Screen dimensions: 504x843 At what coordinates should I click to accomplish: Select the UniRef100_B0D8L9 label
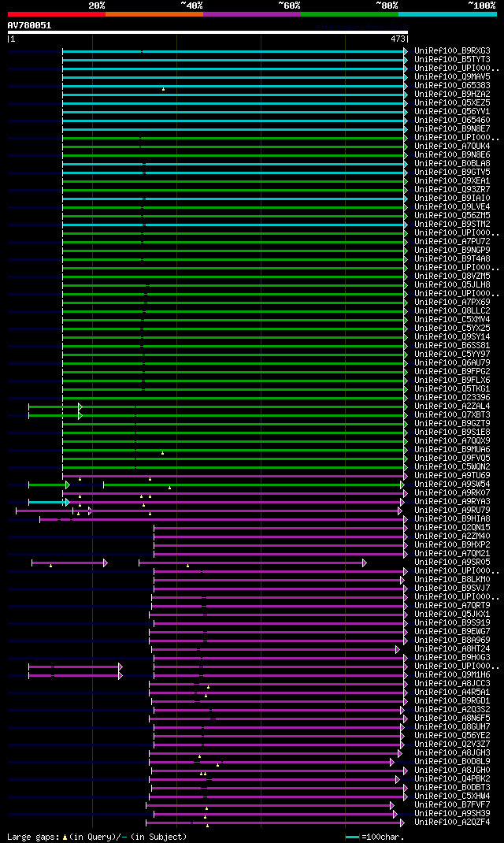pos(452,762)
